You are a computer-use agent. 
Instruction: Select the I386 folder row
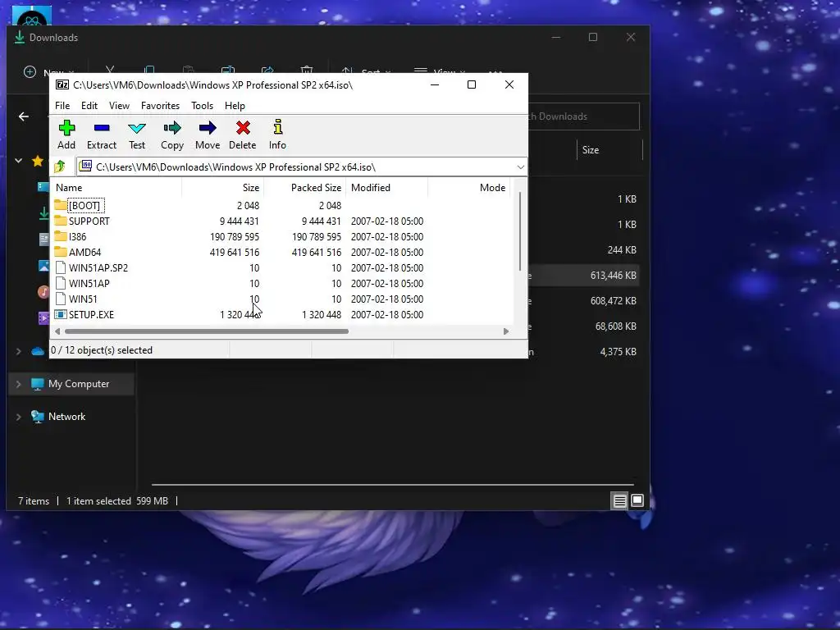pos(281,237)
